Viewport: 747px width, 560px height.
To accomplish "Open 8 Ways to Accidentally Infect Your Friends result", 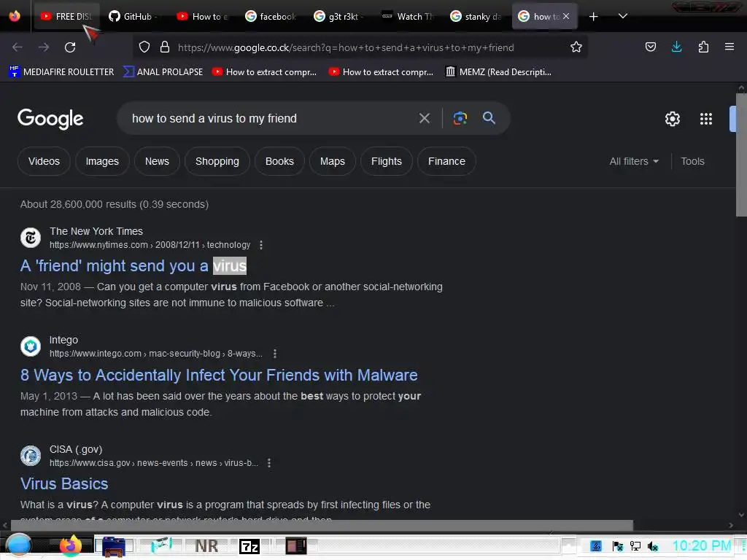I will tap(219, 376).
